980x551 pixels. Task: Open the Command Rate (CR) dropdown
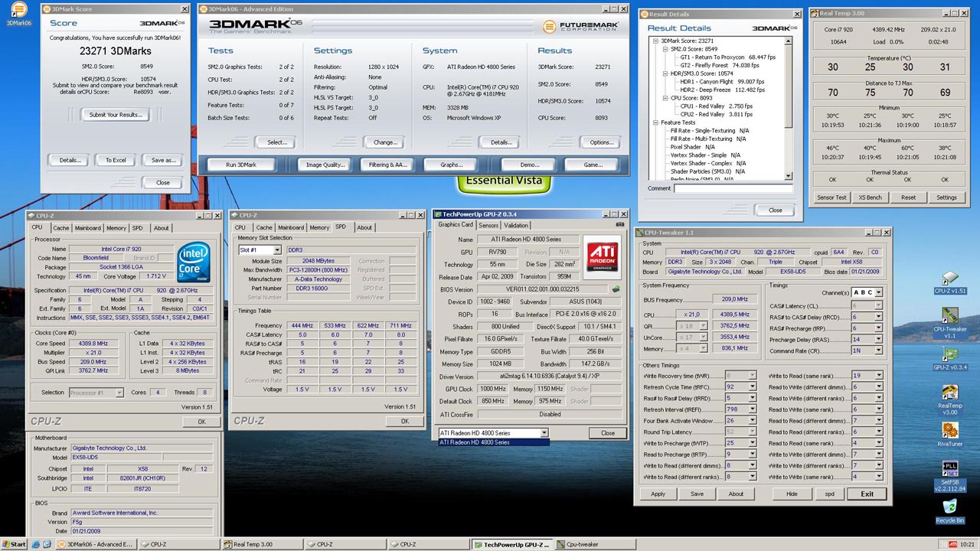tap(878, 351)
